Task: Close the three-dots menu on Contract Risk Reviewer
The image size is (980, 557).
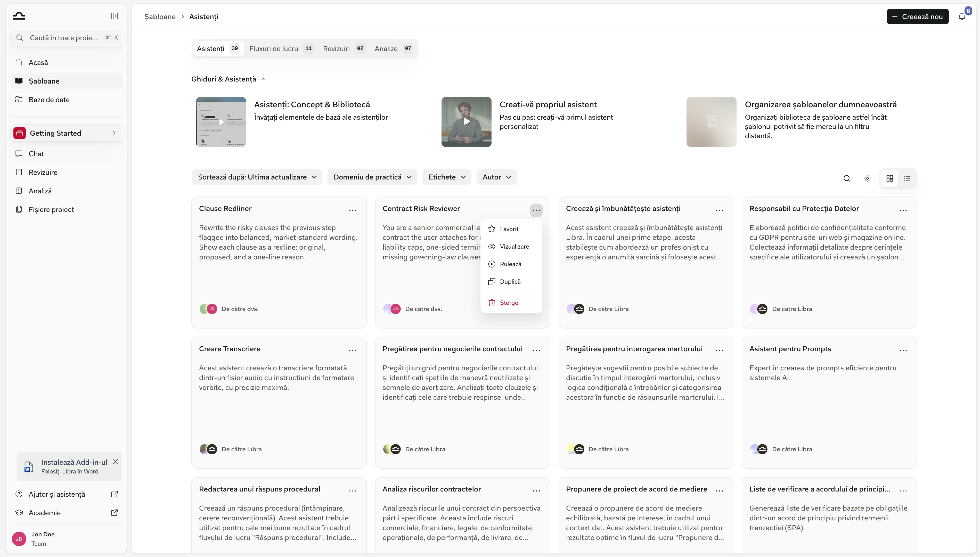Action: [x=536, y=210]
